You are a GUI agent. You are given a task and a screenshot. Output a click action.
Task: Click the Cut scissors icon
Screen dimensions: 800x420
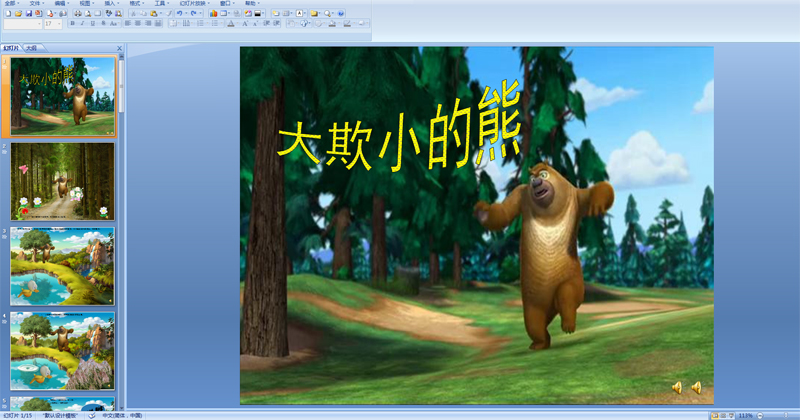(133, 14)
